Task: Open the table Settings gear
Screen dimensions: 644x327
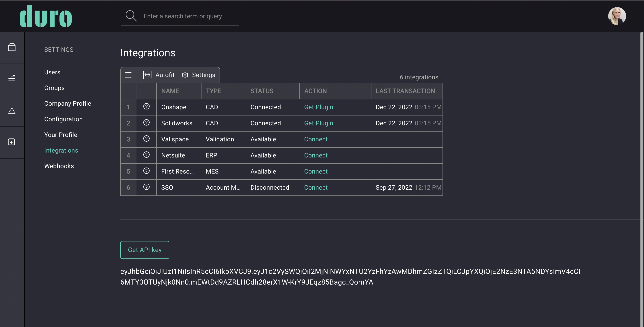Action: tap(199, 75)
